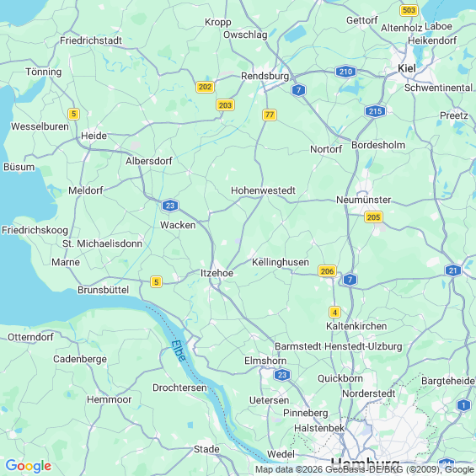Click the A 1 highway shield
The height and width of the screenshot is (476, 476).
(463, 405)
